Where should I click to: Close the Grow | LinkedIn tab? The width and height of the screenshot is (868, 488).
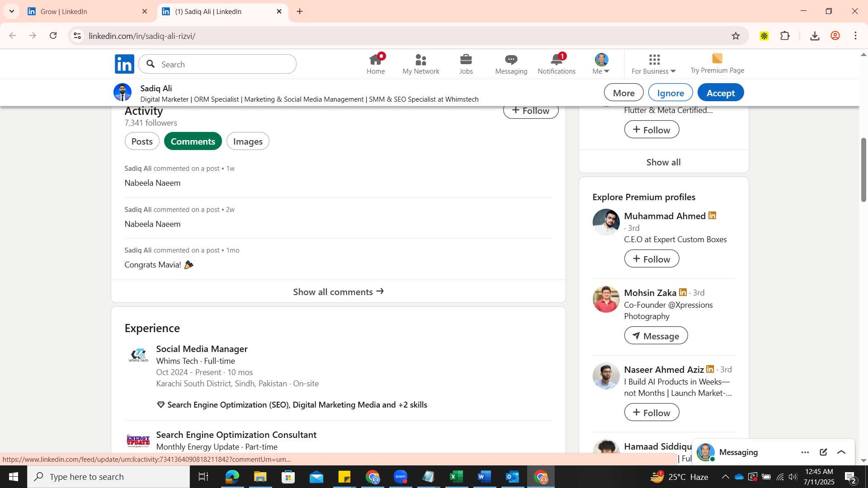[x=145, y=11]
